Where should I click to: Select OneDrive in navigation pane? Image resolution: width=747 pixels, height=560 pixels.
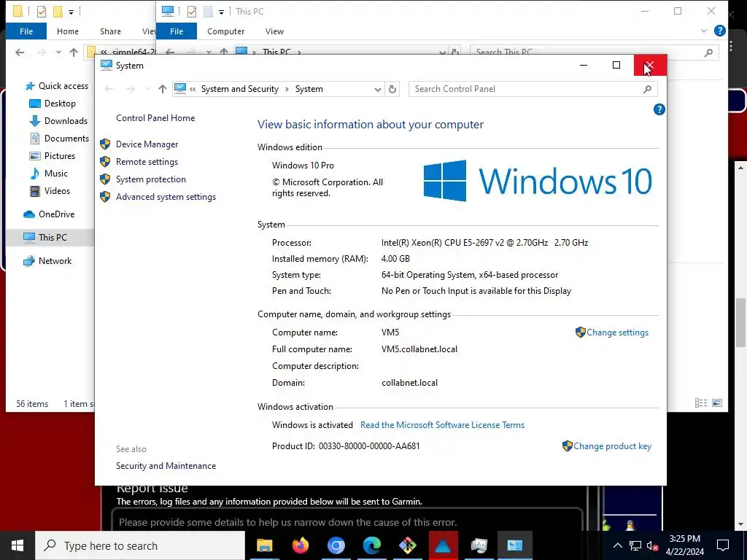56,214
